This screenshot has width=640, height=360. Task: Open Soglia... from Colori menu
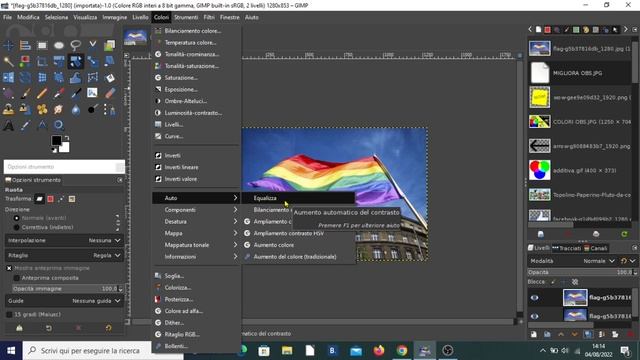point(196,276)
